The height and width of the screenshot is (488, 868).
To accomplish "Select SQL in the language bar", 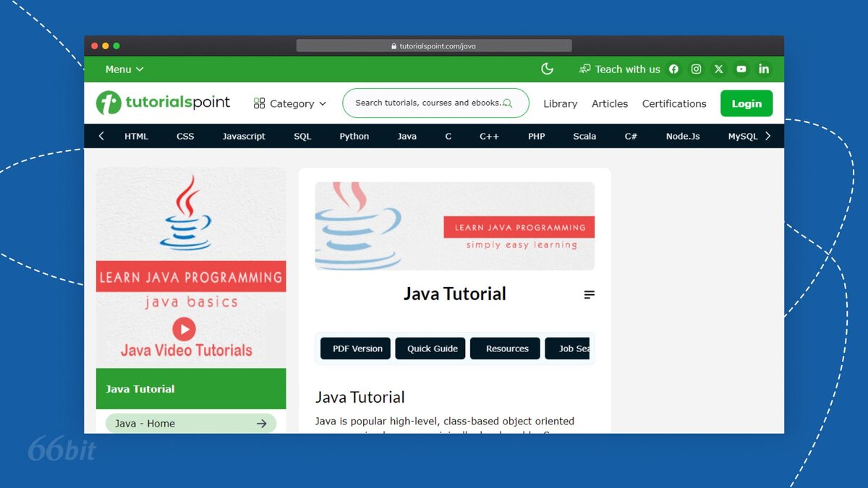I will click(302, 136).
